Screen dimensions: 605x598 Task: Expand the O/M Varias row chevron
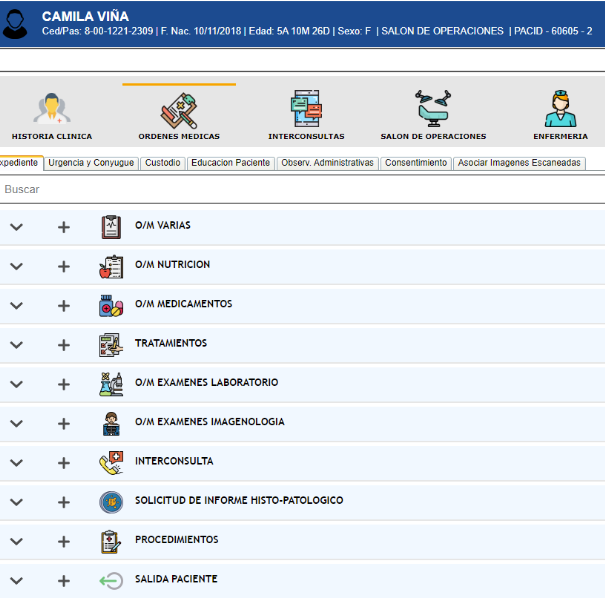point(16,227)
